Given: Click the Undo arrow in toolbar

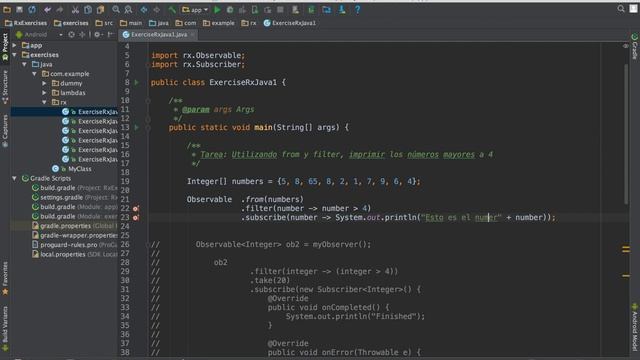Looking at the screenshot, I should pyautogui.click(x=47, y=9).
